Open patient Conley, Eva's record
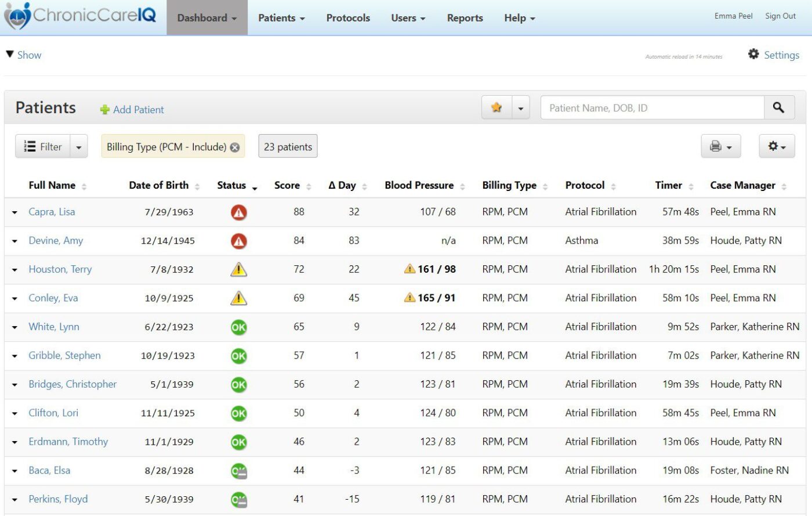The image size is (812, 516). pos(53,298)
